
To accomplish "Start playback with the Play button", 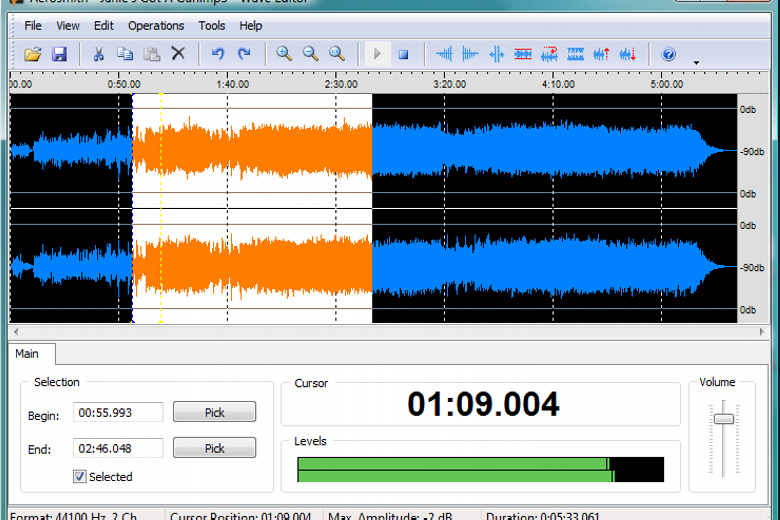I will pyautogui.click(x=377, y=54).
